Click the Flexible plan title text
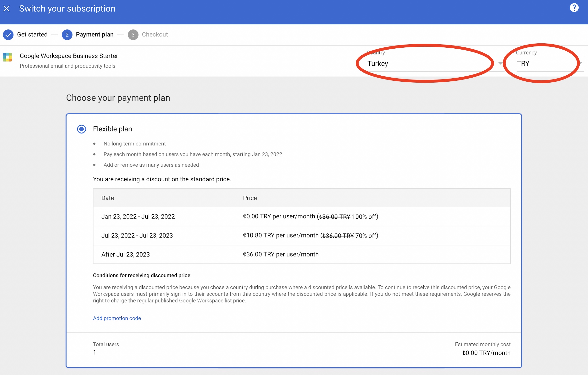Viewport: 588px width, 375px height. pos(112,129)
